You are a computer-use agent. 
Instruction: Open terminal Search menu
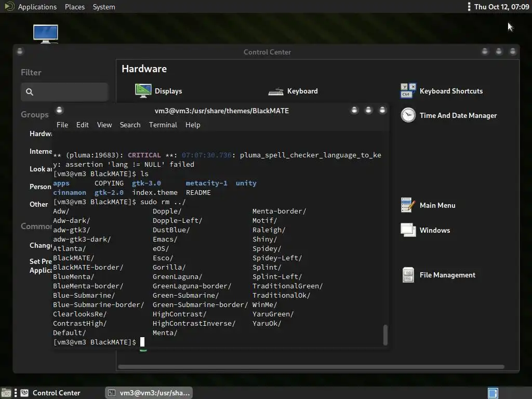pos(130,125)
